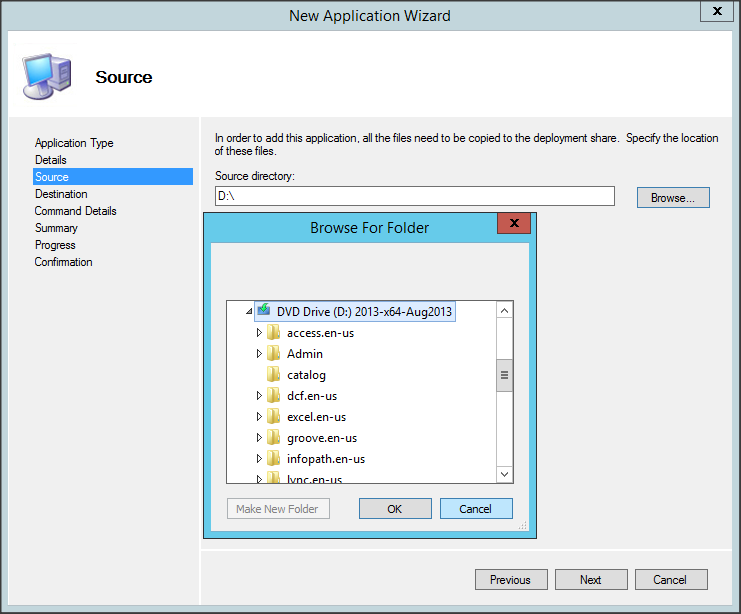Click the Source directory text field
Viewport: 741px width, 614px height.
[x=414, y=197]
